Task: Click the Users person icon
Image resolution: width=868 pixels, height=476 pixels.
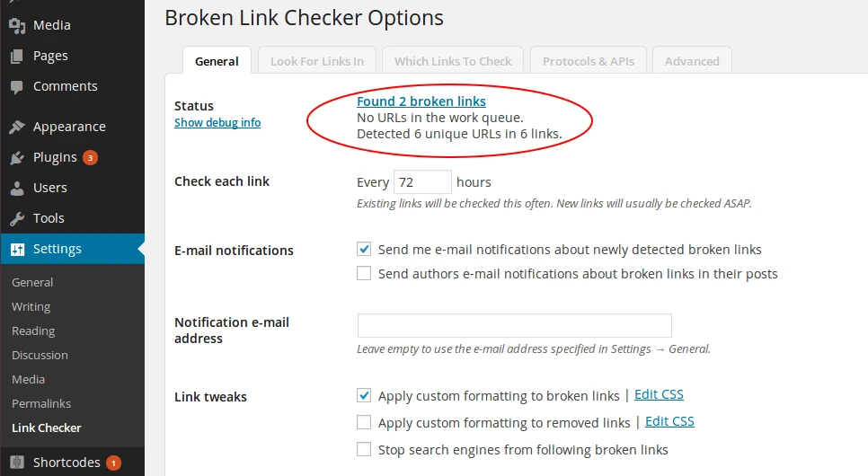Action: (x=17, y=189)
